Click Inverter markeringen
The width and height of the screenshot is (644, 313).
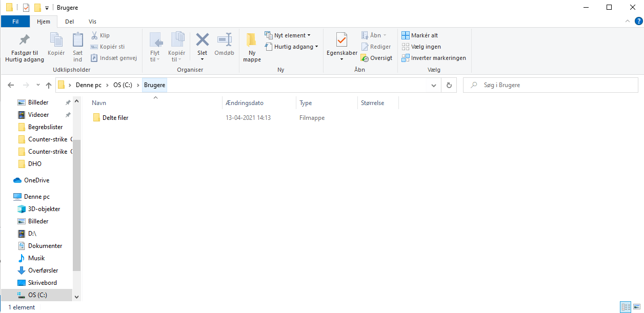(x=434, y=58)
